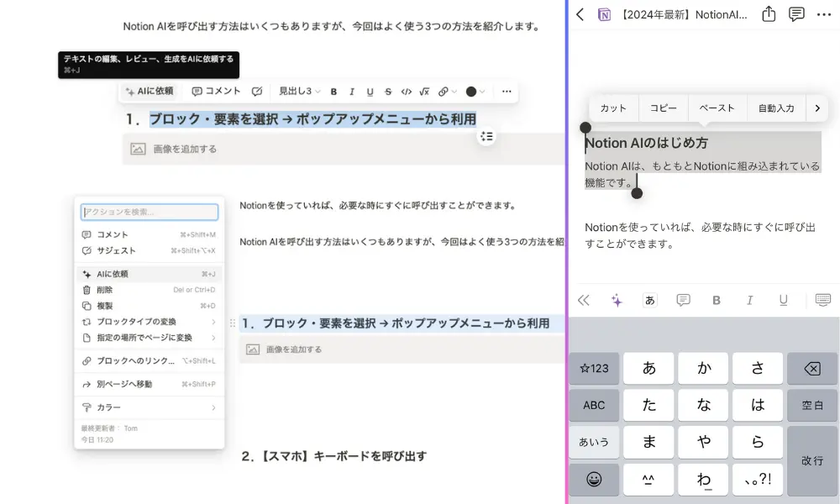The height and width of the screenshot is (504, 840).
Task: Toggle underline in the desktop floating toolbar
Action: pos(370,92)
